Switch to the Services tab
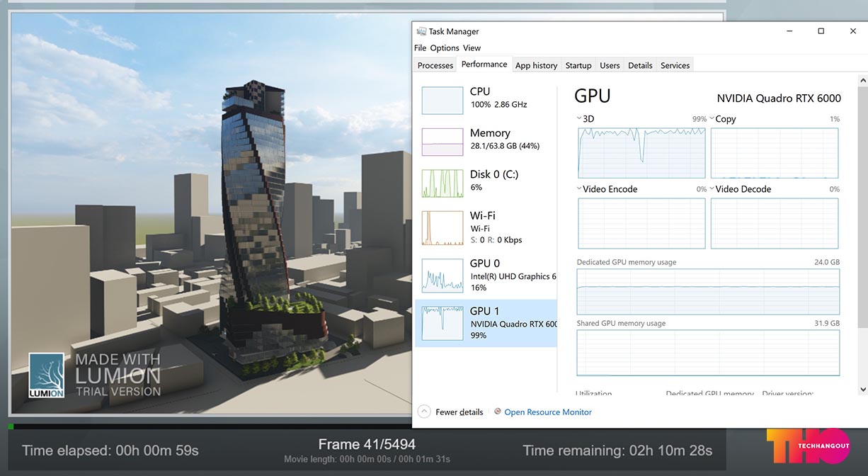The image size is (868, 476). [675, 65]
